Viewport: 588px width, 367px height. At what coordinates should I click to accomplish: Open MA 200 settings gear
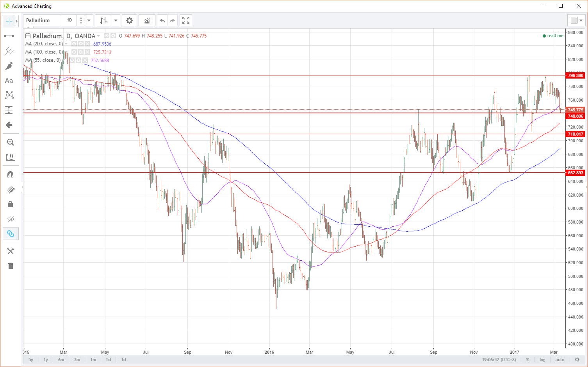[81, 44]
